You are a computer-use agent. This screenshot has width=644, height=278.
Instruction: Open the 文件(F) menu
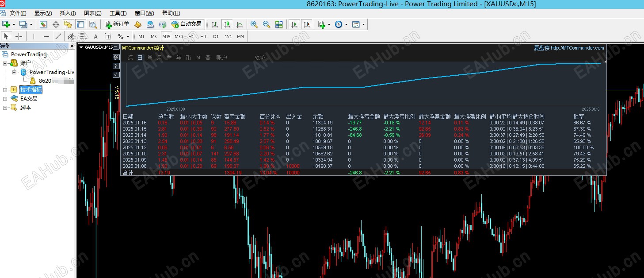[18, 13]
